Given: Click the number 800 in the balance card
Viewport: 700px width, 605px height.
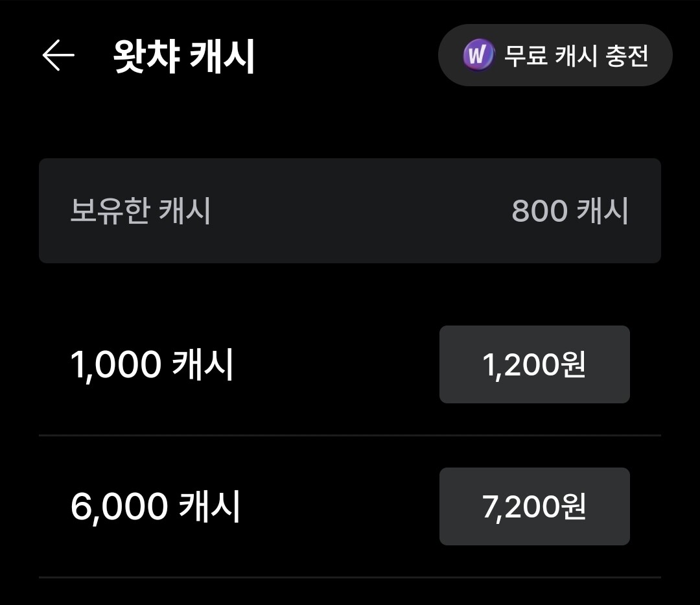Looking at the screenshot, I should point(539,211).
